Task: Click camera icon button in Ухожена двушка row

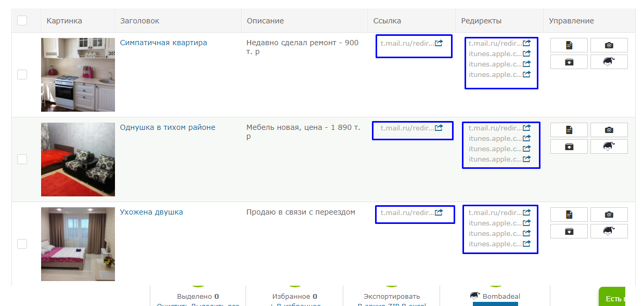Action: click(609, 215)
